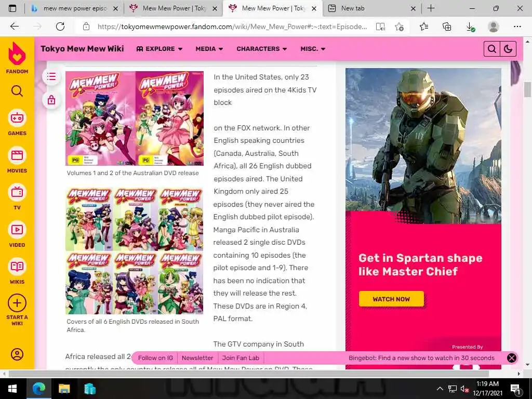The height and width of the screenshot is (399, 532).
Task: Click the address bar URL
Action: (232, 26)
